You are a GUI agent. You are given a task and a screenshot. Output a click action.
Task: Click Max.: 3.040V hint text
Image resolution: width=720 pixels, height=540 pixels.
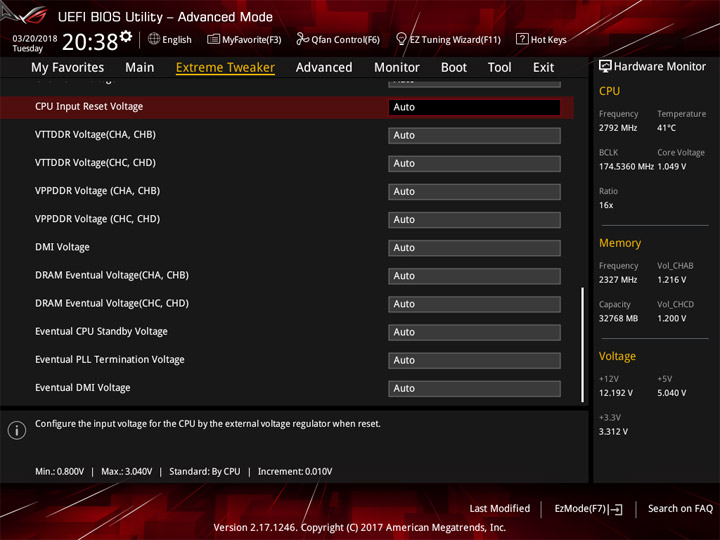click(127, 472)
